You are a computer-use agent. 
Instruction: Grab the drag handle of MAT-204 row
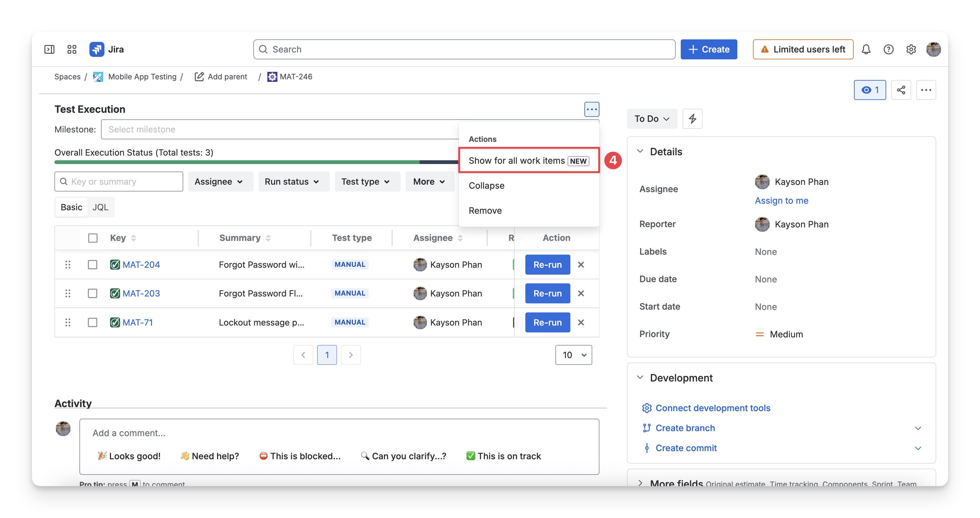click(68, 265)
